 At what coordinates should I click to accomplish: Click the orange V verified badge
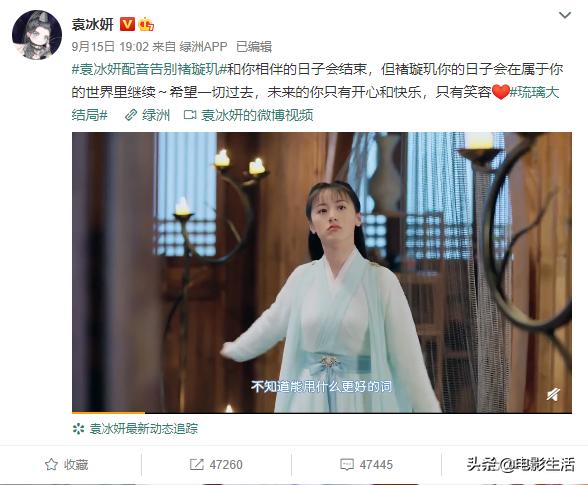(127, 24)
